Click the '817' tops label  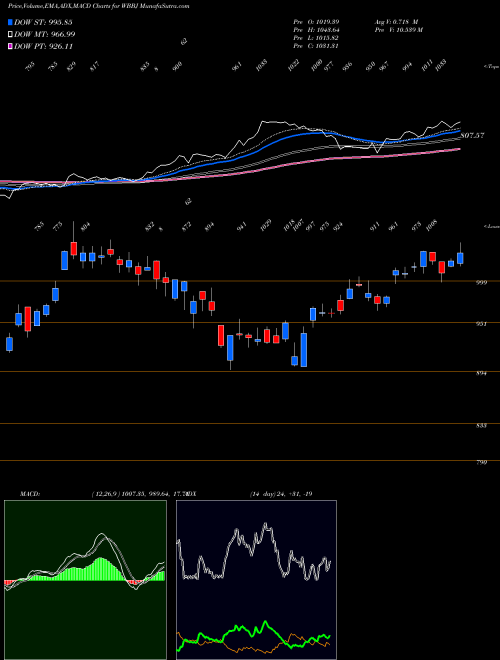[x=94, y=66]
